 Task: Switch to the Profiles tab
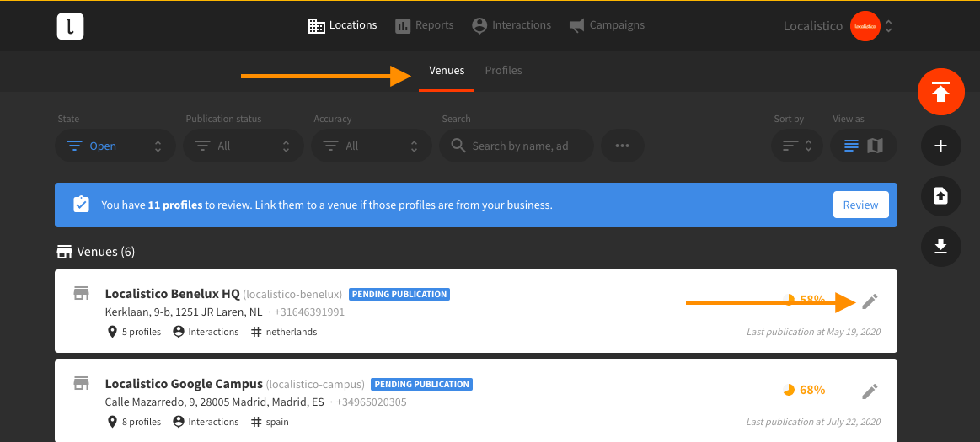503,71
